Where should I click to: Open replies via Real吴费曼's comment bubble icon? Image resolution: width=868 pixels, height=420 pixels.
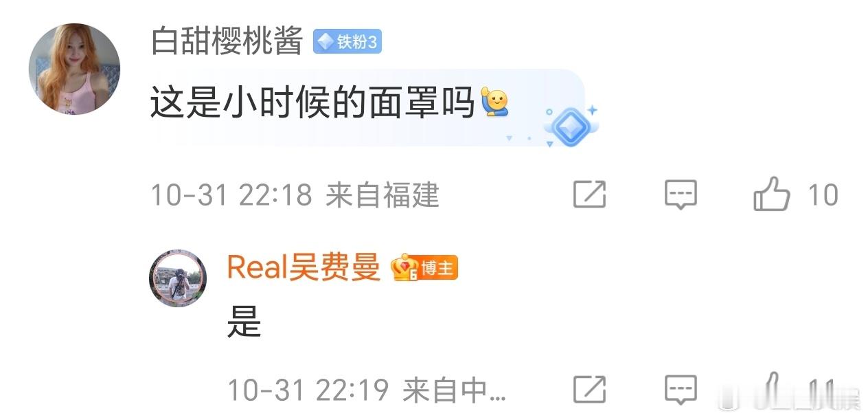tap(681, 390)
